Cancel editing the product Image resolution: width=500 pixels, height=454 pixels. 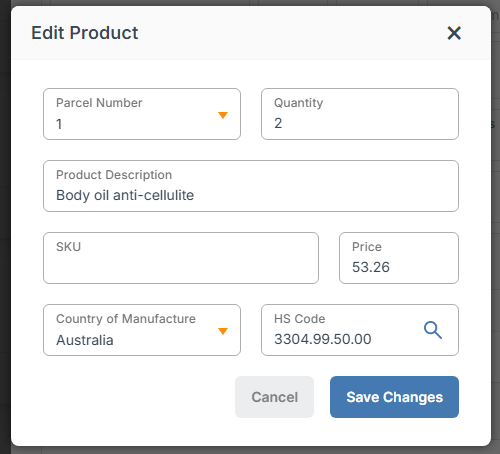click(x=274, y=397)
